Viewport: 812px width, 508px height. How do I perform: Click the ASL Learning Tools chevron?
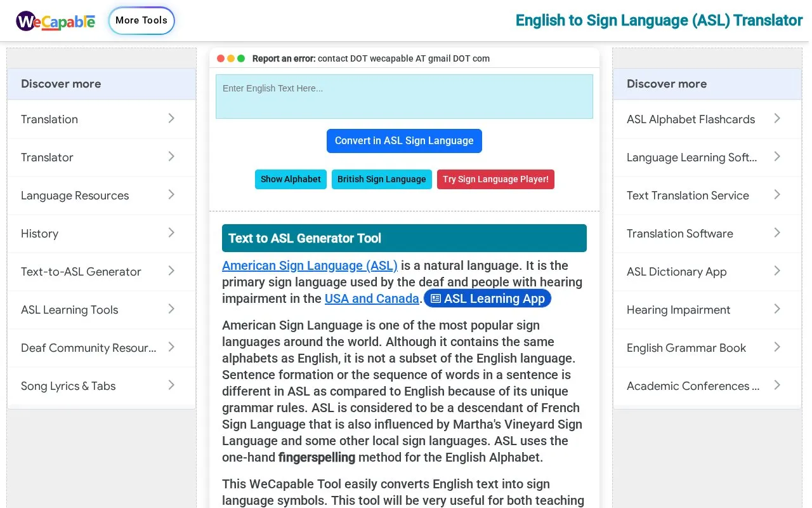click(x=171, y=309)
